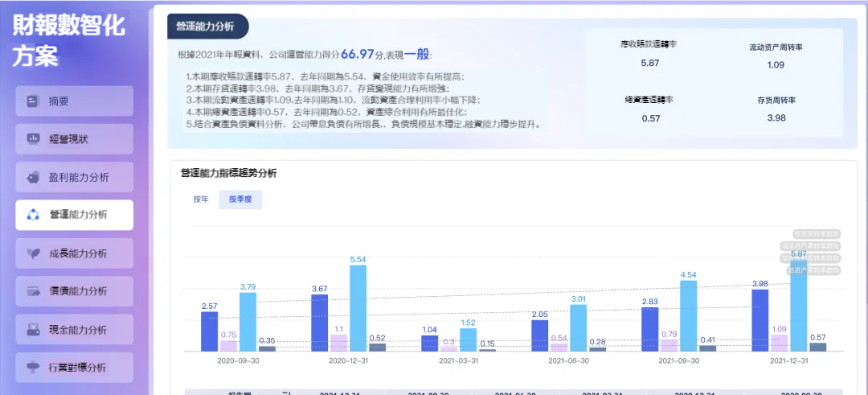Click the 总资产周转率趋势 trend label
This screenshot has height=395, width=868.
tap(813, 270)
